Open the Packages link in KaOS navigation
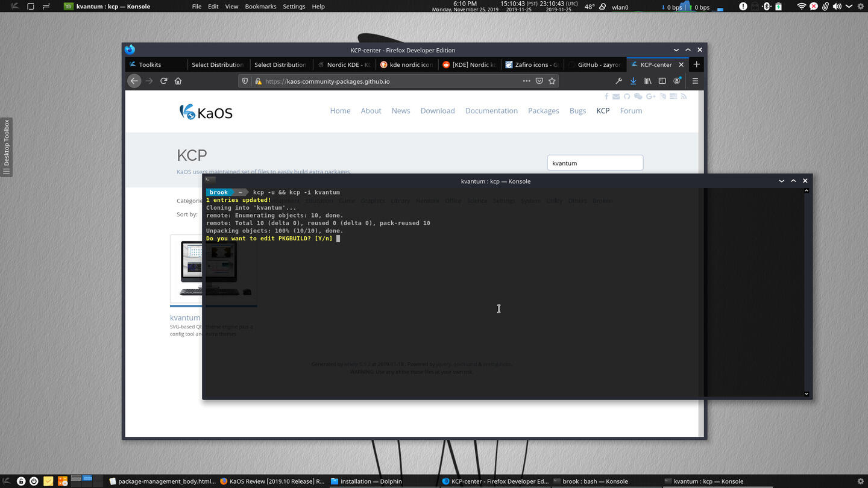The width and height of the screenshot is (868, 488). pos(544,111)
